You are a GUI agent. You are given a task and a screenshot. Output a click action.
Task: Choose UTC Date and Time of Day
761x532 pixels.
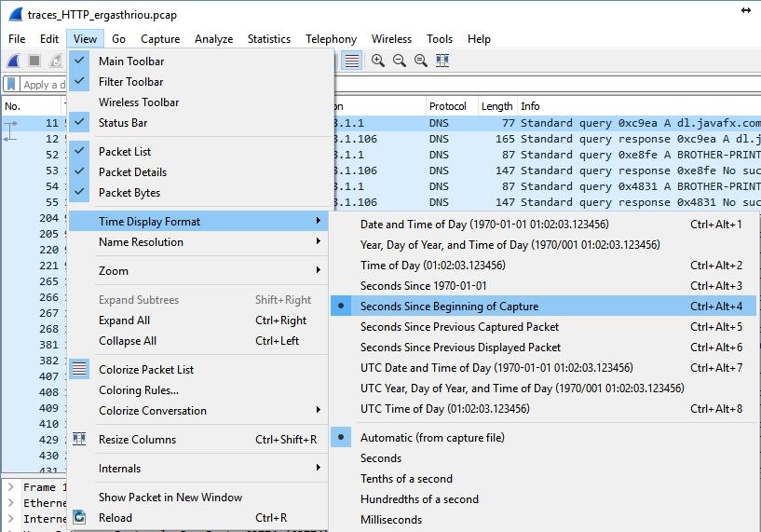tap(543, 368)
